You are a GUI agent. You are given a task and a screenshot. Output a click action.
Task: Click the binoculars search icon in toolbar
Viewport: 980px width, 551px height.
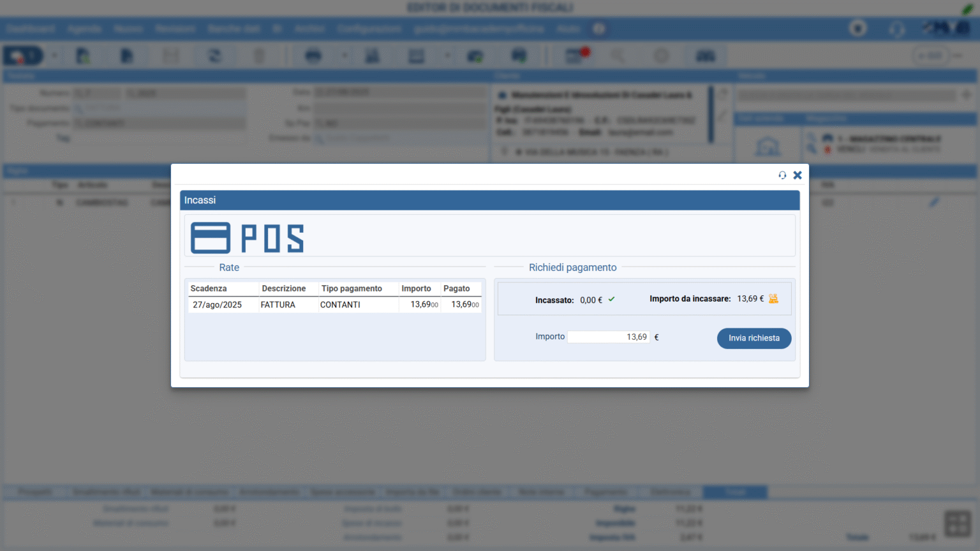click(705, 56)
